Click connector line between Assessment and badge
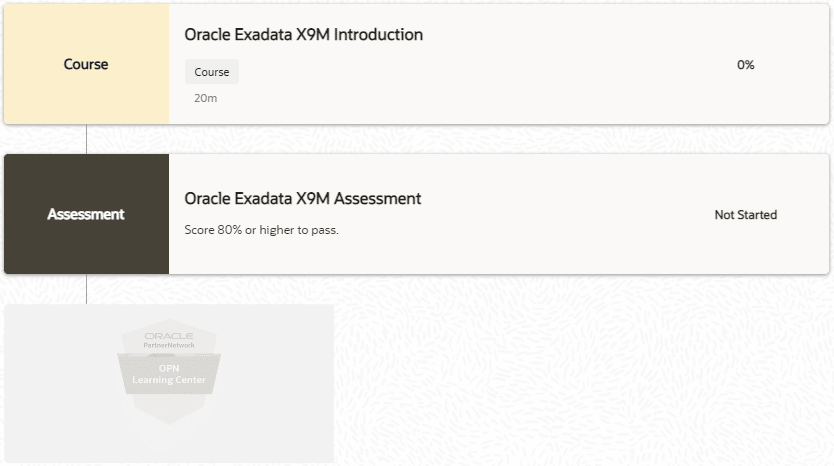This screenshot has width=834, height=466. pyautogui.click(x=86, y=289)
